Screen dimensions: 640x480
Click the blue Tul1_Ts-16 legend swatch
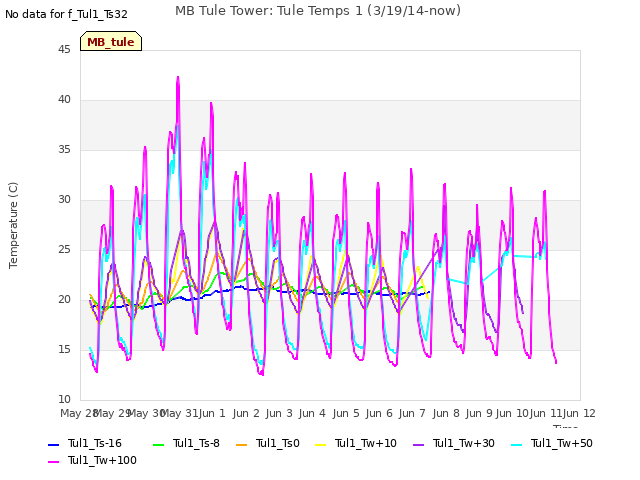coord(53,444)
